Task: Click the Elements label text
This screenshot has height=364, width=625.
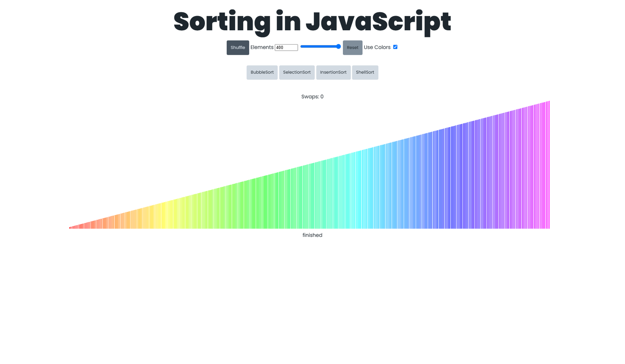Action: coord(262,47)
